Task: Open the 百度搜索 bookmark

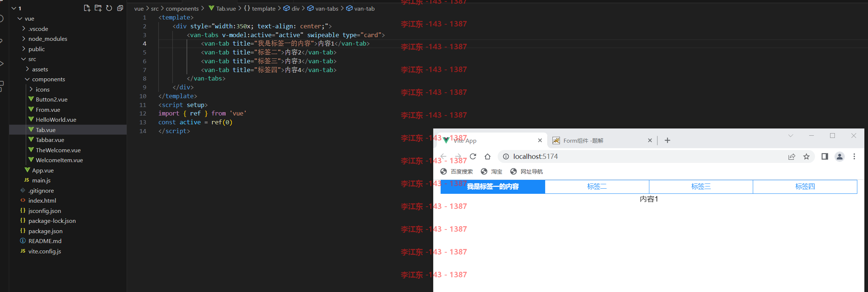Action: click(456, 171)
